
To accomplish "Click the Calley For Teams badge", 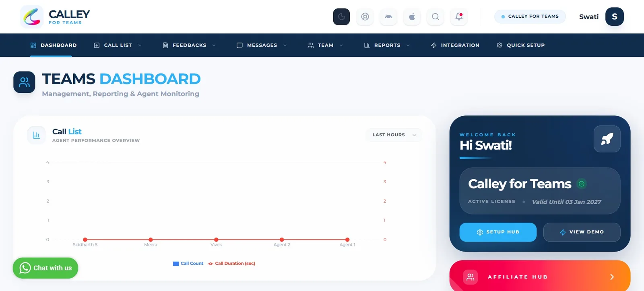I will (530, 16).
